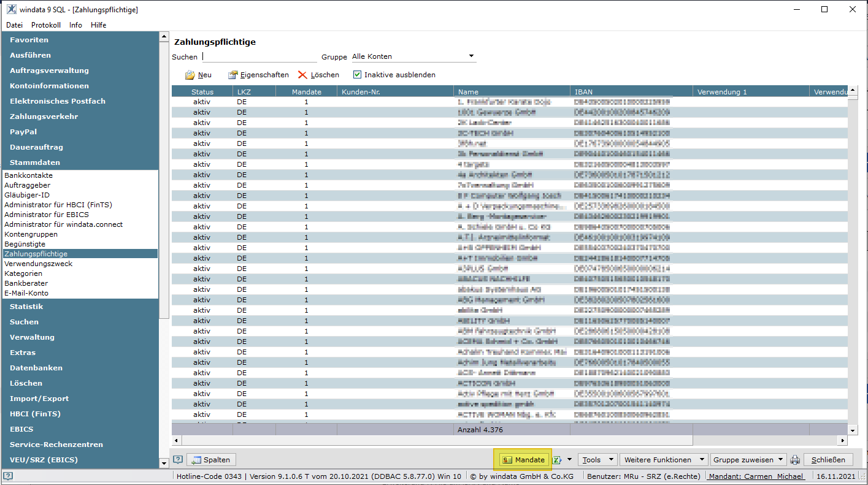Open the Spalten column chooser
This screenshot has height=485, width=868.
pyautogui.click(x=211, y=460)
